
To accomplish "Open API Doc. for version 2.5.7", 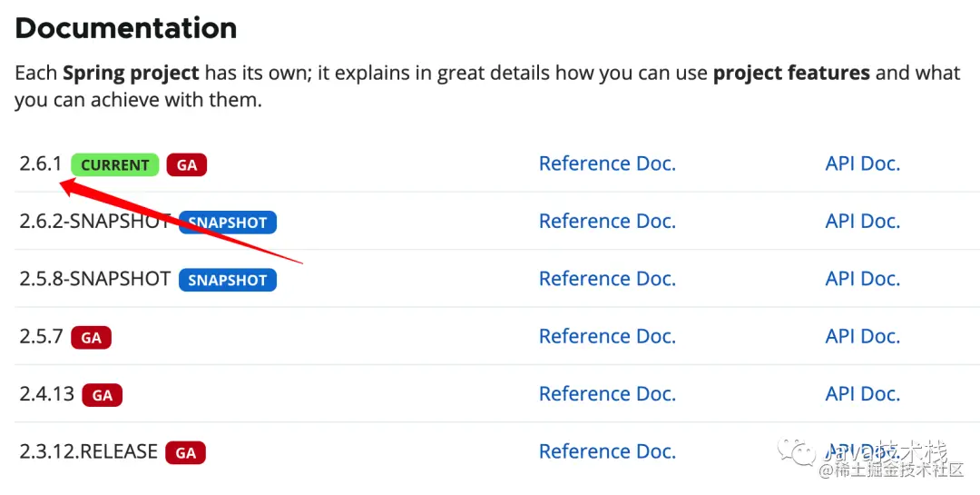I will pyautogui.click(x=862, y=337).
